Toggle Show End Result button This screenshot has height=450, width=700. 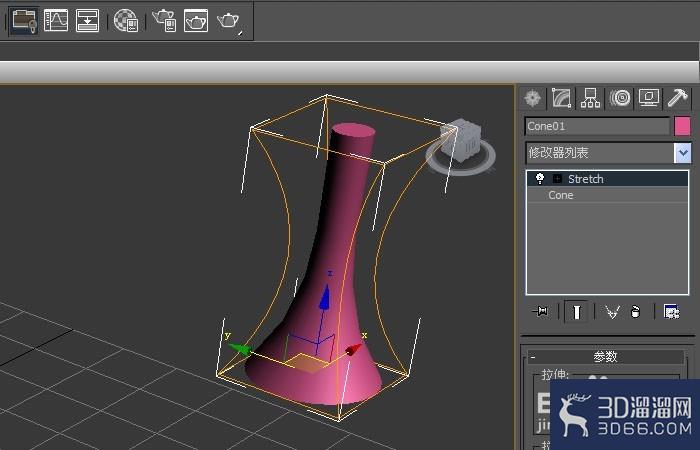576,311
